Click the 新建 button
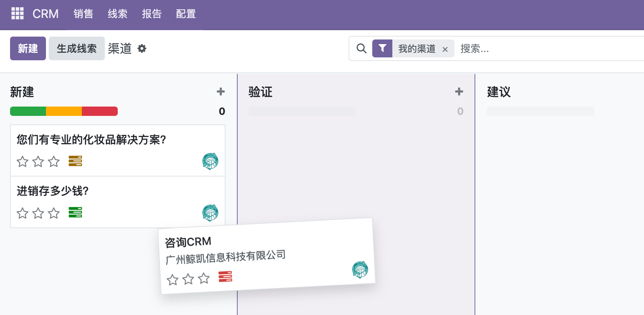The image size is (644, 315). tap(28, 48)
